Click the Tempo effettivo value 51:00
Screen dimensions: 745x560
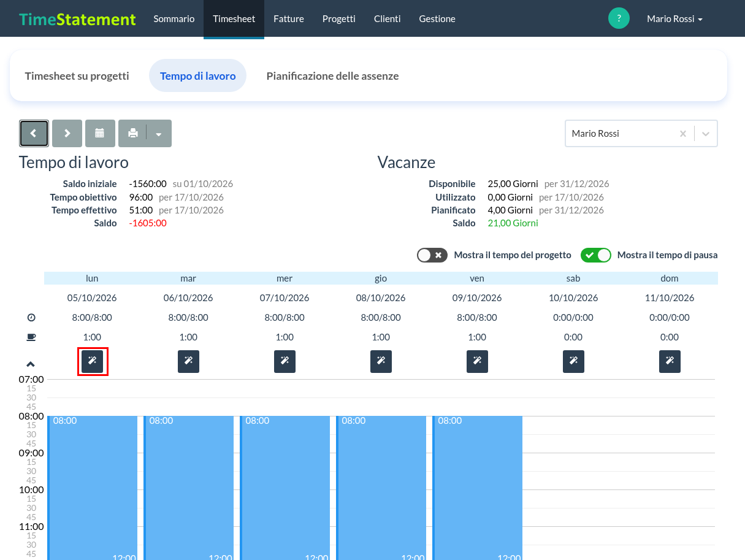tap(141, 210)
